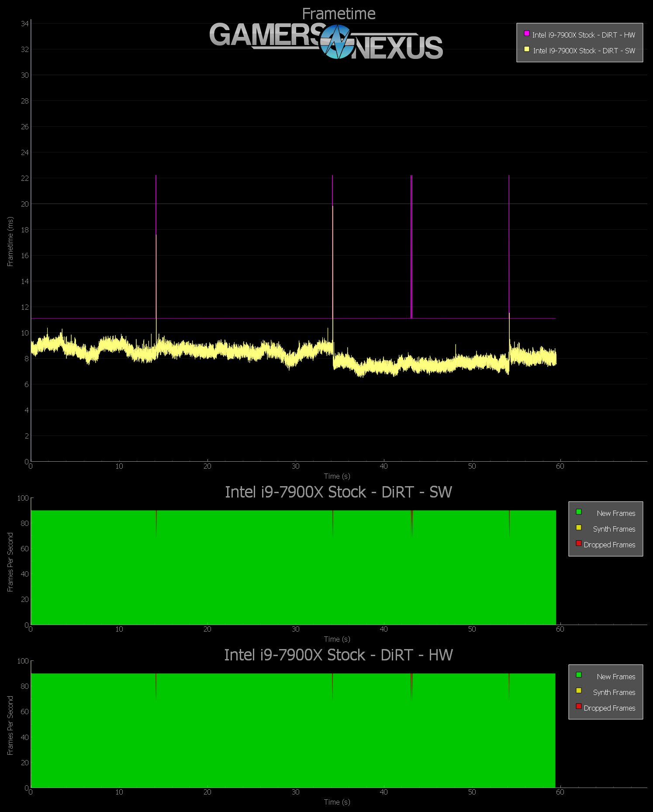Click the '30' tick on HW chart time axis
This screenshot has height=812, width=653.
296,792
